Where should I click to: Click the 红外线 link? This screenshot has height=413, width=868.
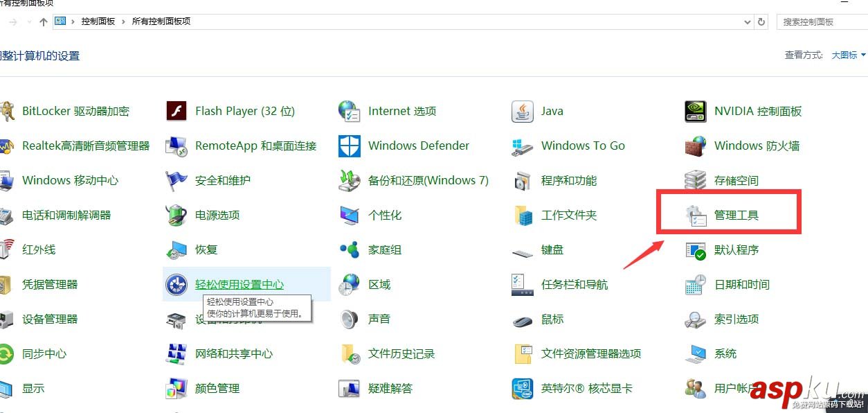click(39, 249)
